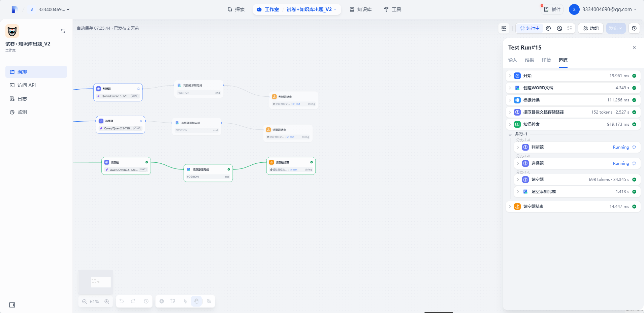The width and height of the screenshot is (644, 313).
Task: Click the 61% zoom level
Action: coord(94,302)
